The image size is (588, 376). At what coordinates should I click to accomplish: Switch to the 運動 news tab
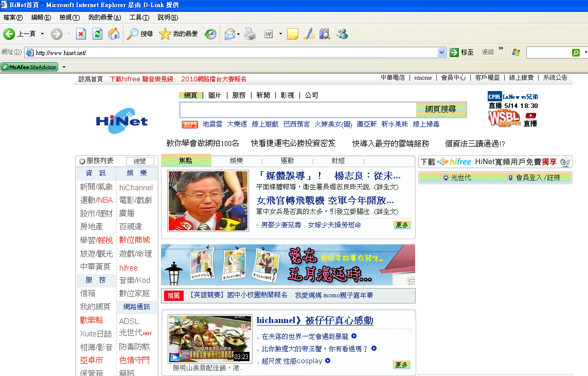pyautogui.click(x=287, y=161)
